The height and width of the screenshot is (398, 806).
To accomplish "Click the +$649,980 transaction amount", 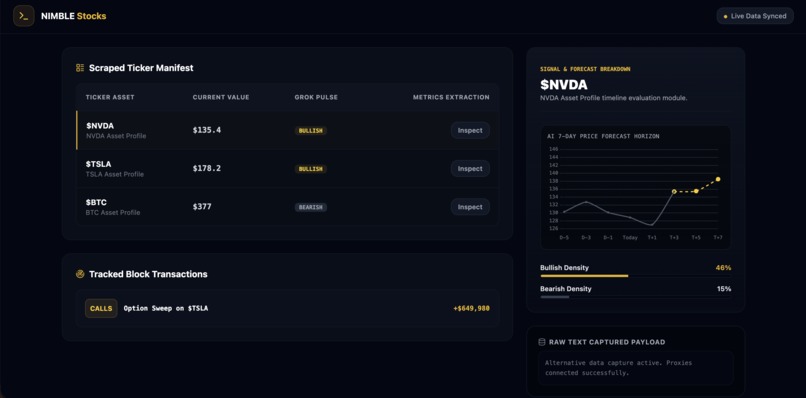I will [x=471, y=309].
